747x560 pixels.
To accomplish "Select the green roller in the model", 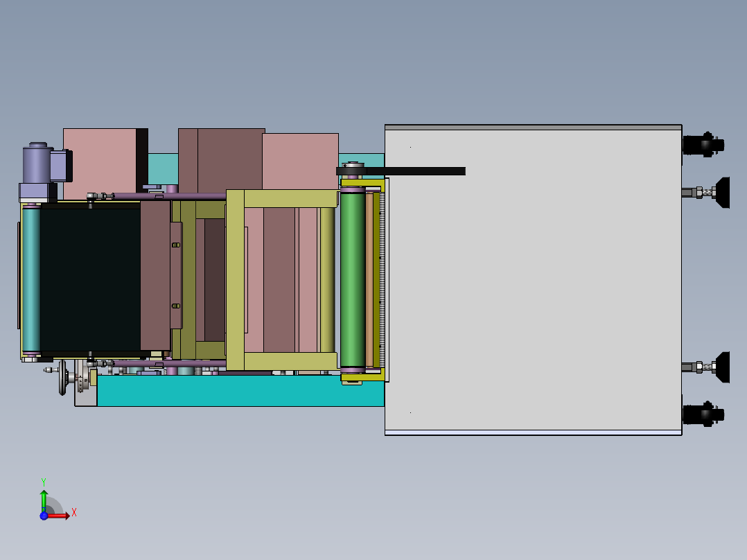I will pos(353,280).
